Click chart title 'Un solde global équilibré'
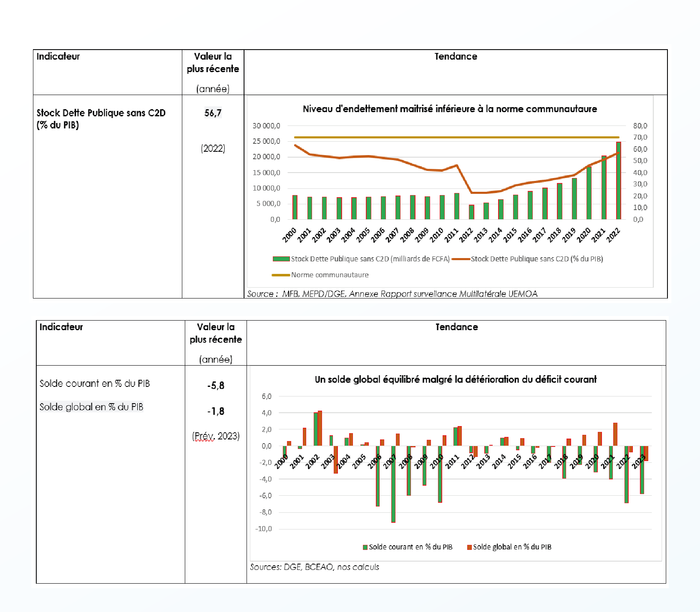Image resolution: width=700 pixels, height=612 pixels. [456, 379]
